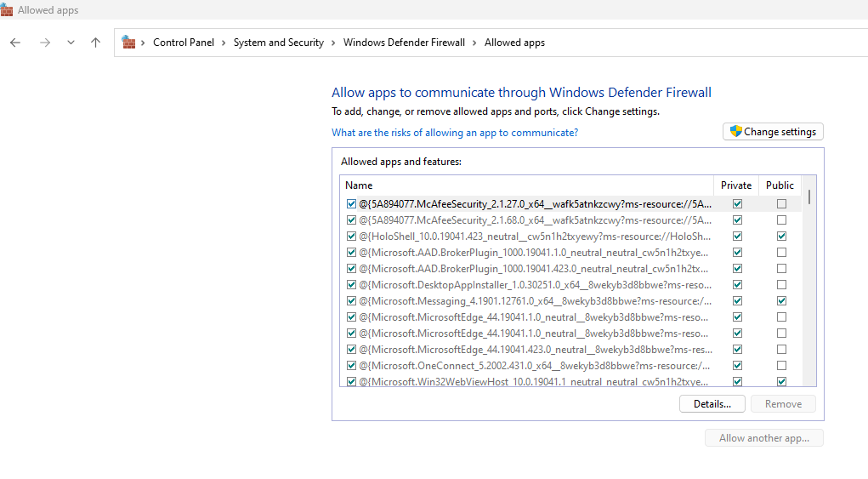The image size is (868, 479).
Task: Enable Public for McAfeeSecurity 2.1.27.0
Action: tap(781, 204)
